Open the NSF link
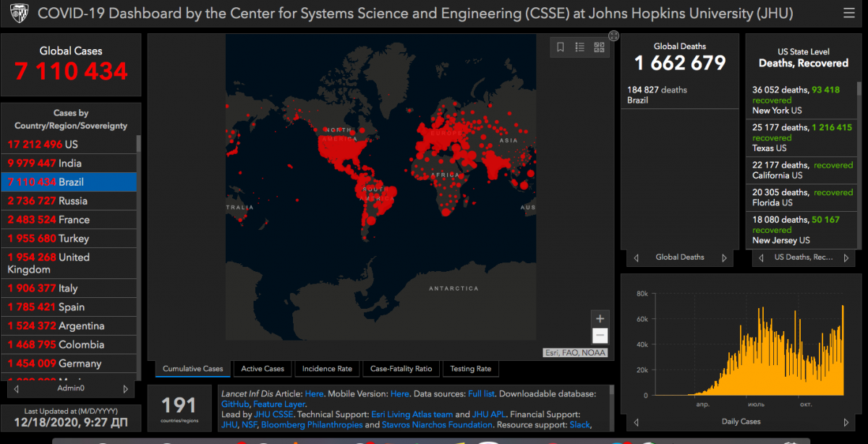The height and width of the screenshot is (444, 868). (x=249, y=425)
